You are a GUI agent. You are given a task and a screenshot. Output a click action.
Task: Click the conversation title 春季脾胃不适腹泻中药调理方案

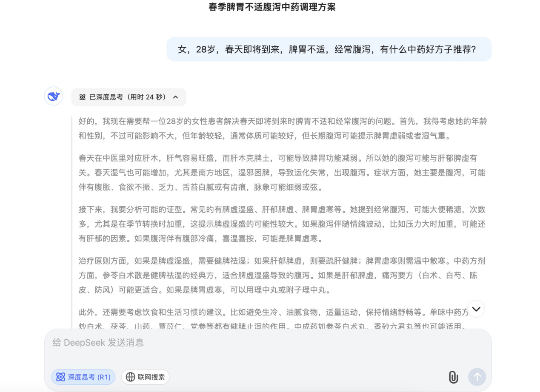(272, 7)
